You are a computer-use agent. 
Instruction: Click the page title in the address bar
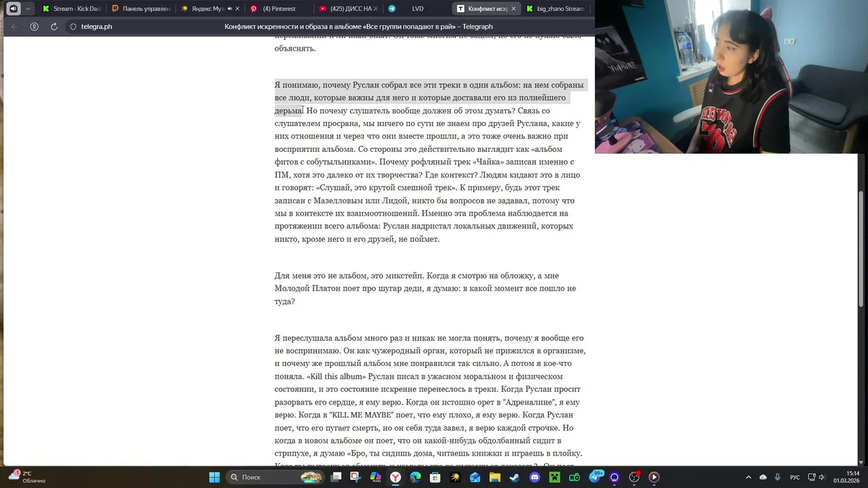point(359,26)
